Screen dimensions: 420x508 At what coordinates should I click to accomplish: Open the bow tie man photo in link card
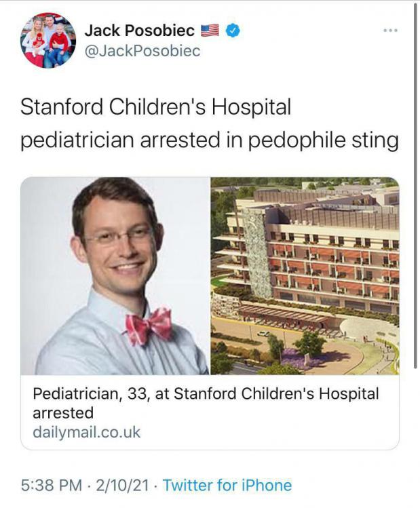click(x=115, y=276)
